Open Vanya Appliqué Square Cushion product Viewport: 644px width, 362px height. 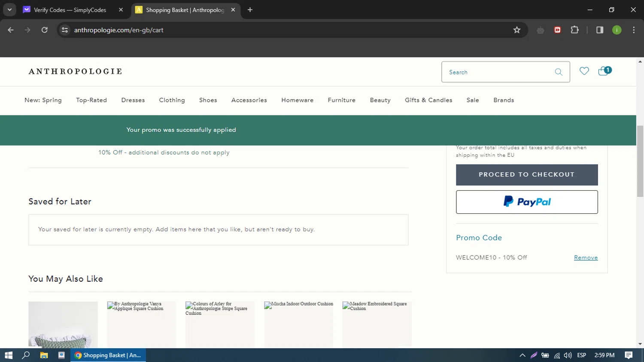[x=141, y=324]
